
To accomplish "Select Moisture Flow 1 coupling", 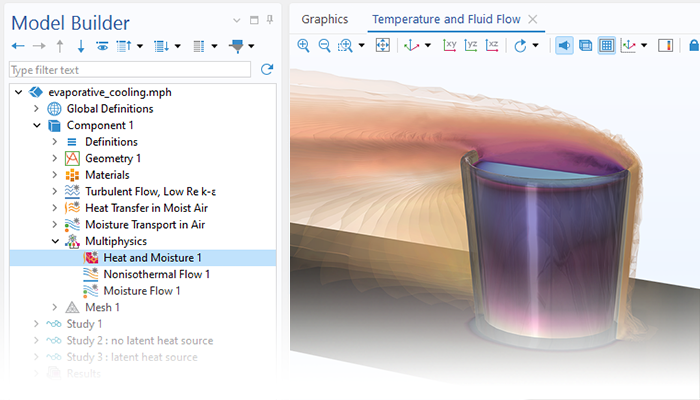I will [142, 291].
